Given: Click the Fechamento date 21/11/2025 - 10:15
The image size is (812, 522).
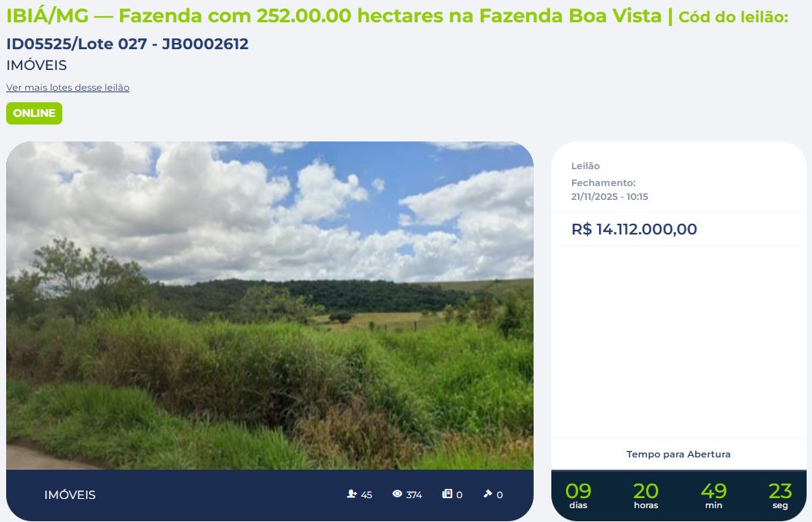Looking at the screenshot, I should tap(610, 197).
